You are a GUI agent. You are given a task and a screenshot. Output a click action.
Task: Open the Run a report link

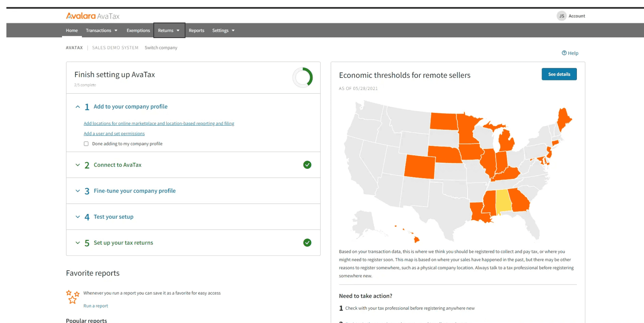[95, 305]
